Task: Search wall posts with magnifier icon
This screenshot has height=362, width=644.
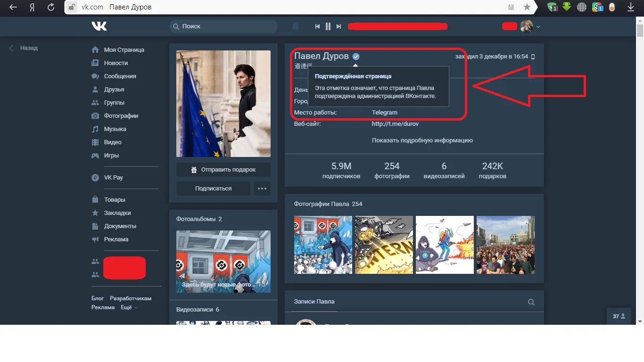Action: tap(531, 302)
